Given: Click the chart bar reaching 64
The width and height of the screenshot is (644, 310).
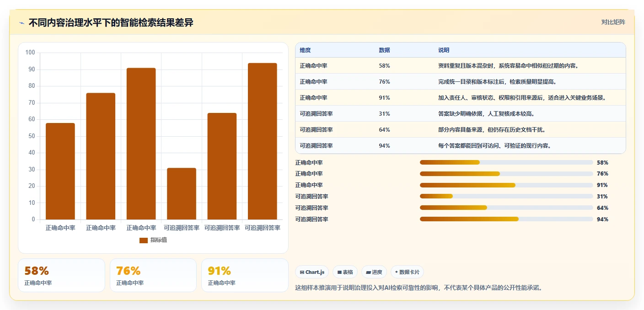Looking at the screenshot, I should click(222, 166).
